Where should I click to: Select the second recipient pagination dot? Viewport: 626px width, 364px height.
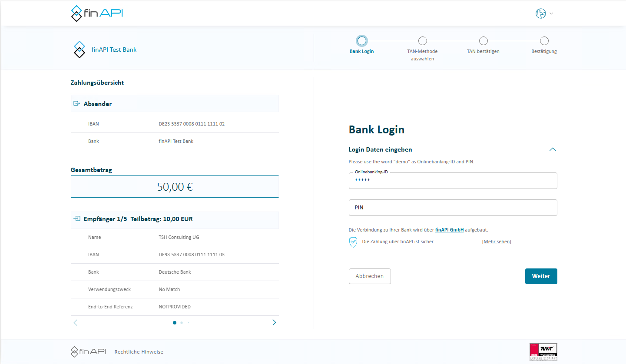(182, 323)
